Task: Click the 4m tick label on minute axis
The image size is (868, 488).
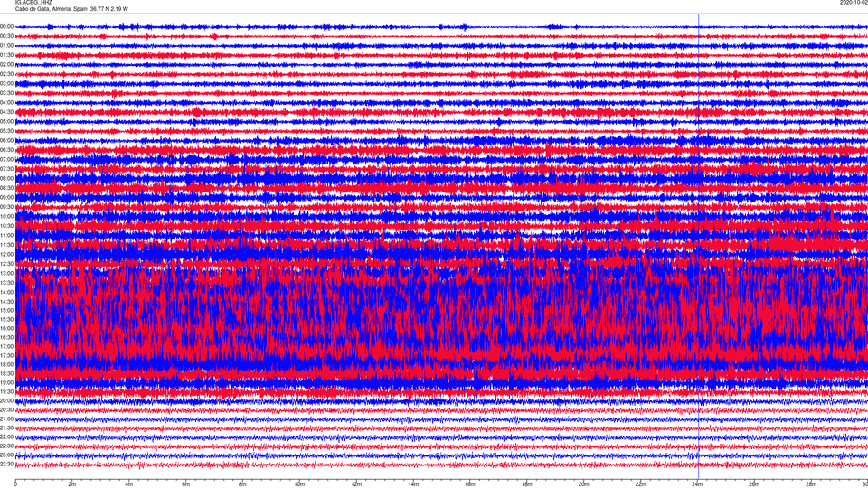Action: point(129,484)
